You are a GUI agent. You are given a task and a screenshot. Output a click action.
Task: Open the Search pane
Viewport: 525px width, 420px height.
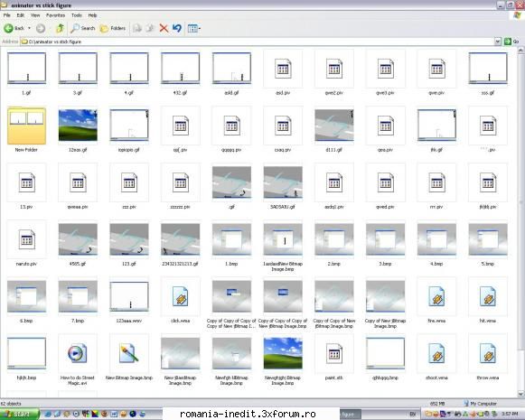83,28
